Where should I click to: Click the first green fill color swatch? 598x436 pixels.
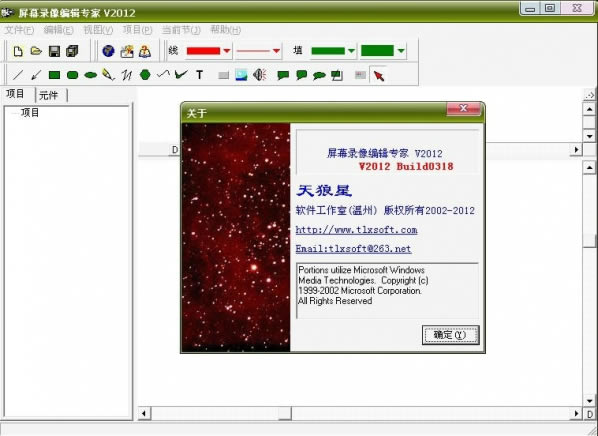(x=328, y=51)
